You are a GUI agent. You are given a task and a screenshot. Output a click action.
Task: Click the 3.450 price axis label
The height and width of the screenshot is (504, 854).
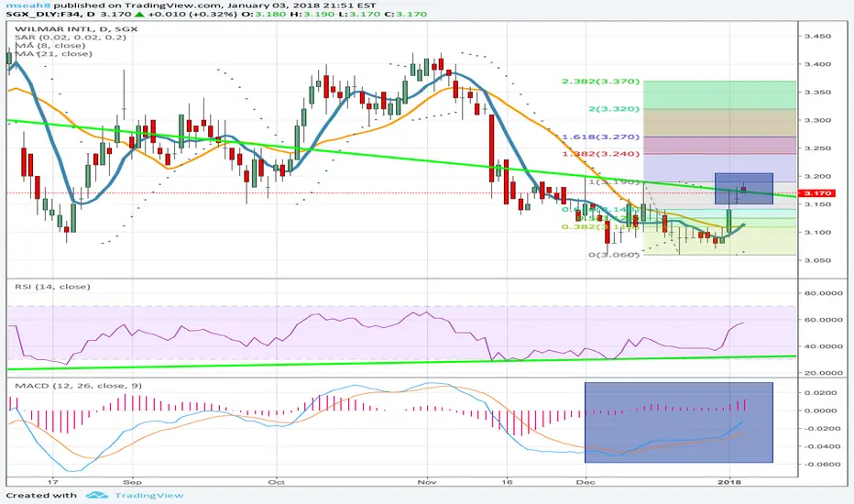tap(817, 36)
